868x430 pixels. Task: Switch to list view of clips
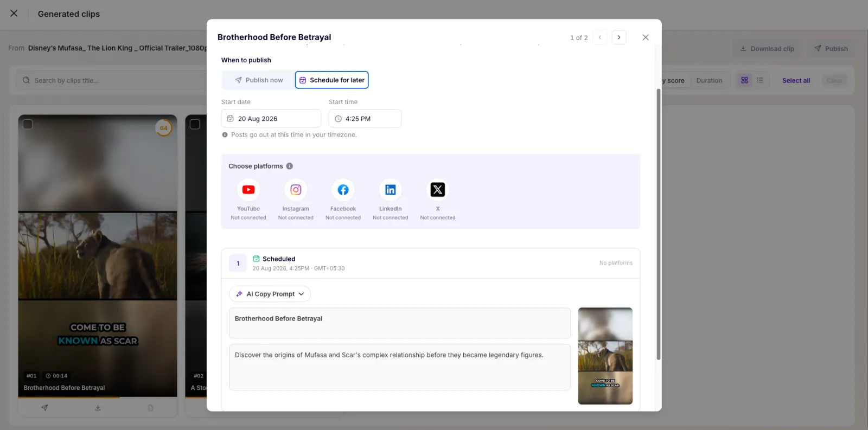tap(760, 80)
